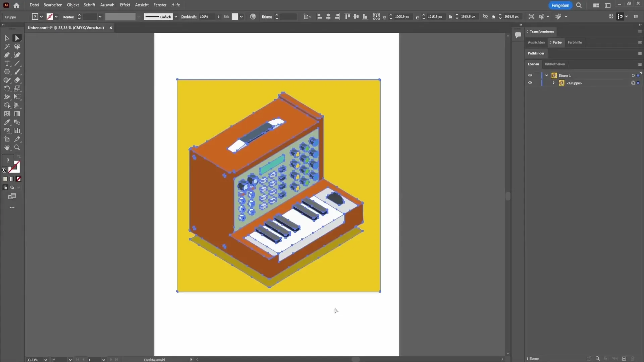
Task: Select the Pen tool
Action: pyautogui.click(x=7, y=55)
